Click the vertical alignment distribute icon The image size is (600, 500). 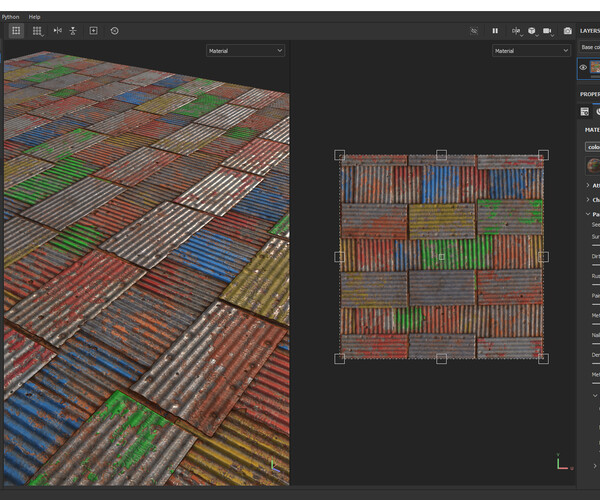point(73,31)
